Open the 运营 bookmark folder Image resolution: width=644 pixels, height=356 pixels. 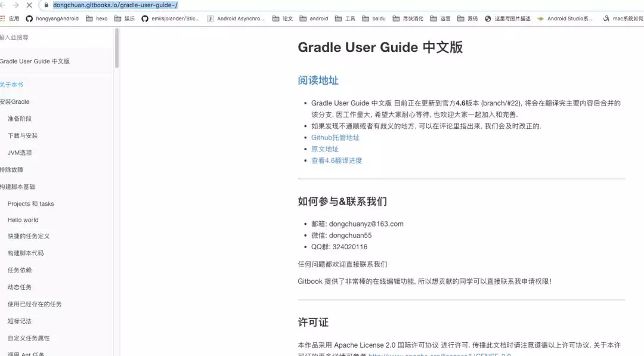(440, 18)
